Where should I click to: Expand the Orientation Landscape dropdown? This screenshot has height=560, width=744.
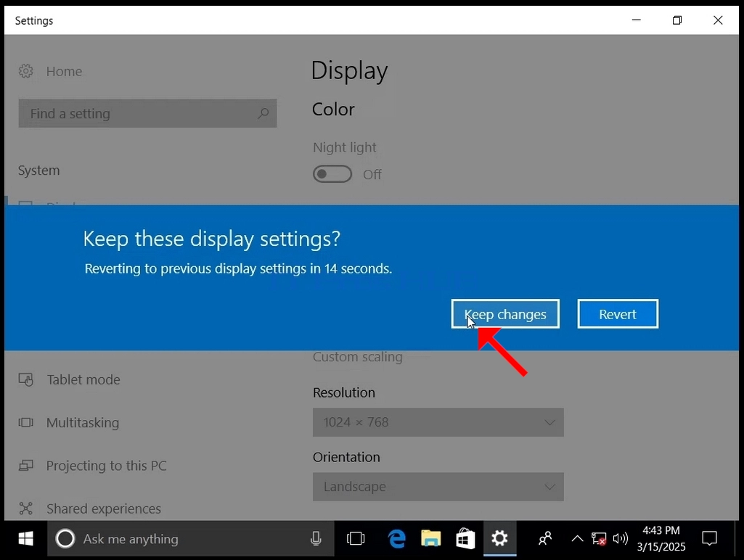[x=438, y=487]
